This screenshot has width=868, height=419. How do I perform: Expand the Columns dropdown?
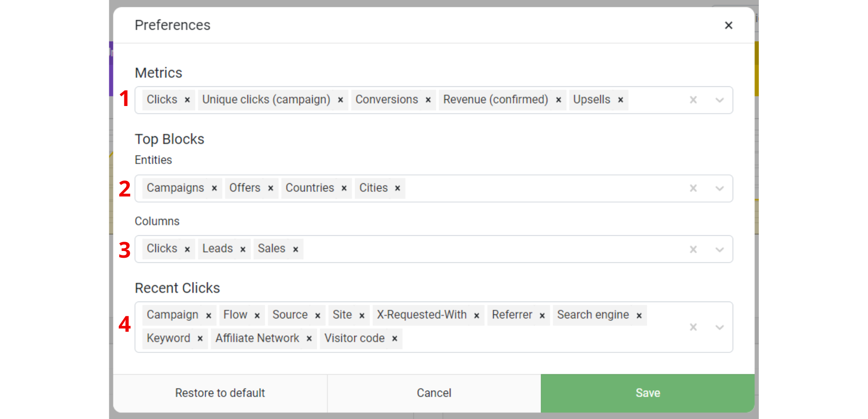click(x=719, y=249)
